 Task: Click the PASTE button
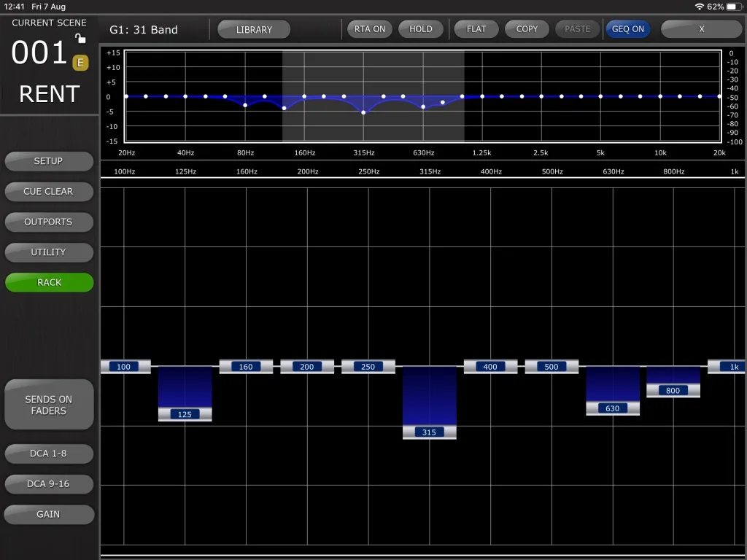pos(578,29)
